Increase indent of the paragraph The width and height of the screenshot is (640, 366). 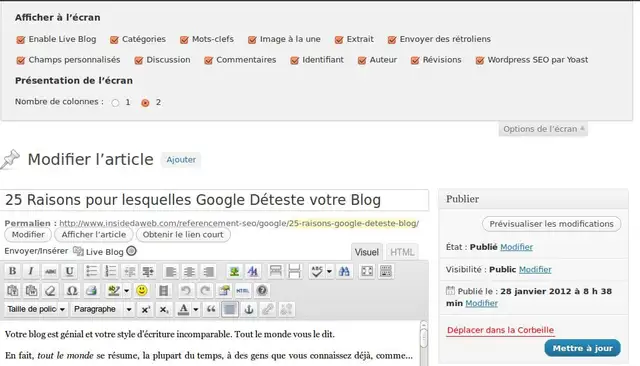pyautogui.click(x=148, y=271)
